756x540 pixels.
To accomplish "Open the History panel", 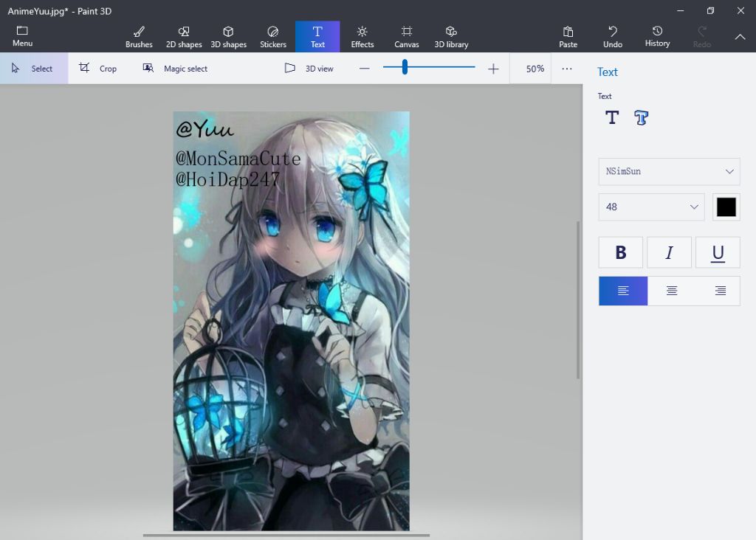I will point(657,37).
